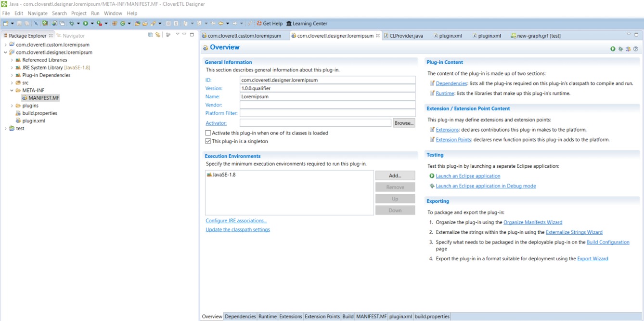Expand the plugins folder

(12, 106)
